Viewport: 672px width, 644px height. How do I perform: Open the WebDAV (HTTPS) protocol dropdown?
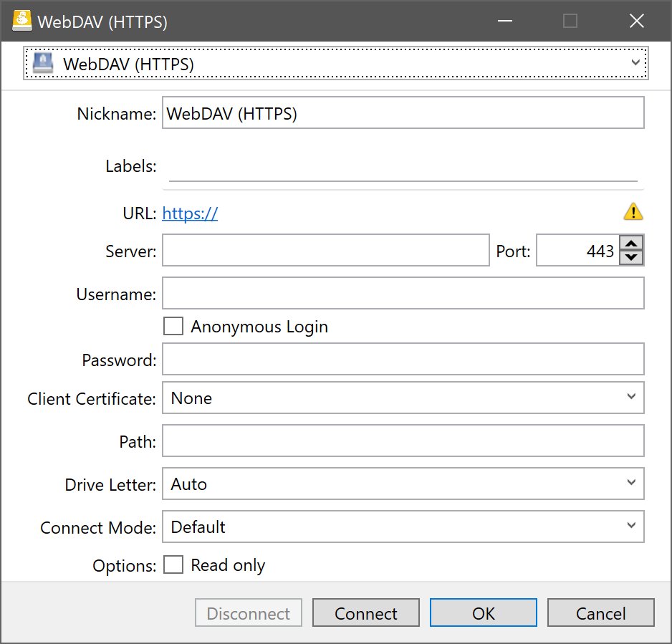pyautogui.click(x=336, y=63)
